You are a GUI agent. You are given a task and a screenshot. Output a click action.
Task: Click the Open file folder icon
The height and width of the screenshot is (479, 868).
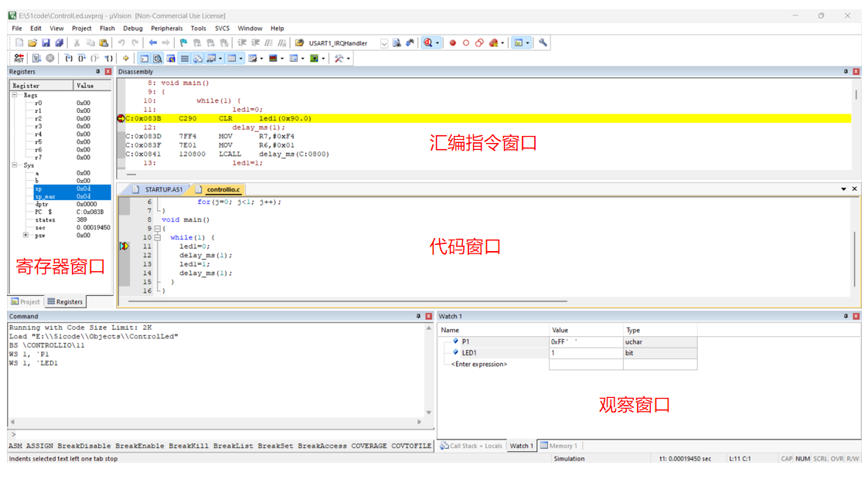[x=32, y=43]
